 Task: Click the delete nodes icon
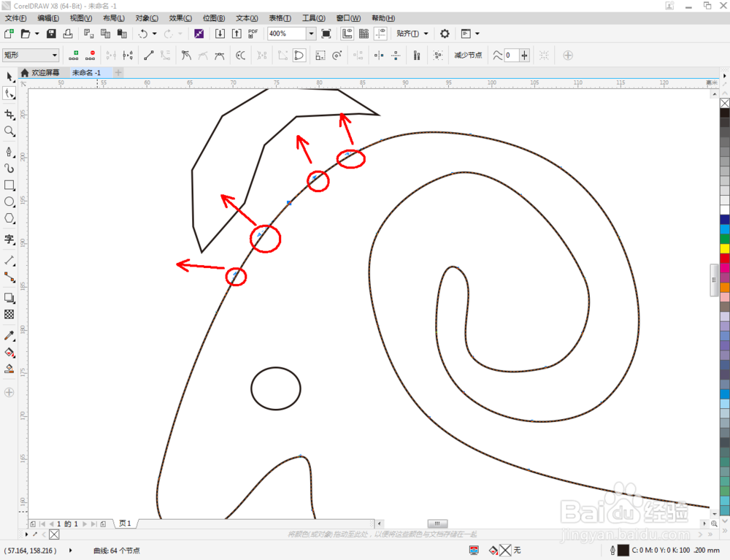point(91,55)
